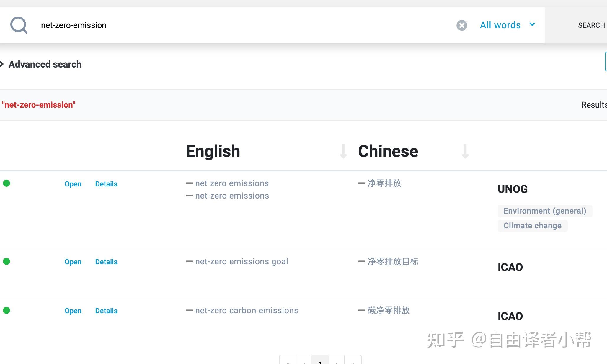The width and height of the screenshot is (607, 364).
Task: View Details of net zero emissions entry
Action: [x=106, y=184]
